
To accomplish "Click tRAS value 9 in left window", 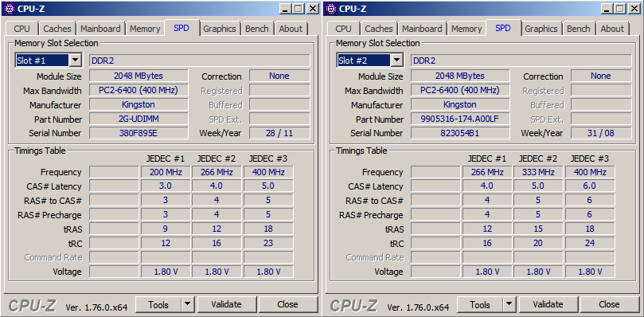I will click(166, 229).
